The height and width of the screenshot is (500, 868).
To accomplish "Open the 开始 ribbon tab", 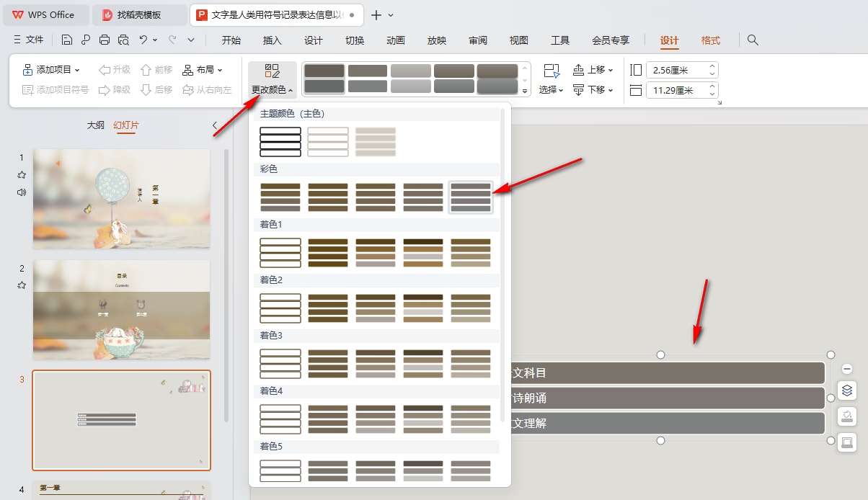I will (x=231, y=40).
